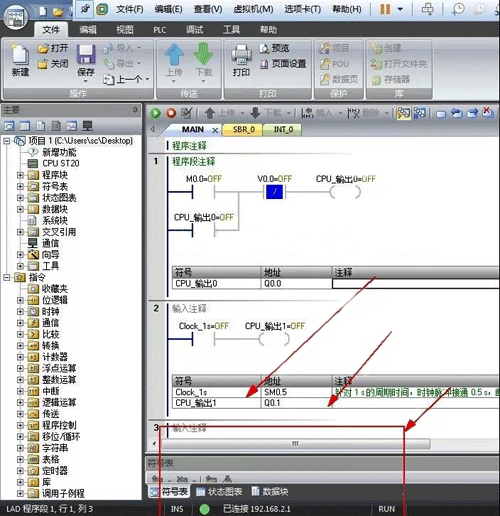Click the 插入 insert icon in editor toolbar
Viewport: 500px width, 516px height.
coord(307,113)
